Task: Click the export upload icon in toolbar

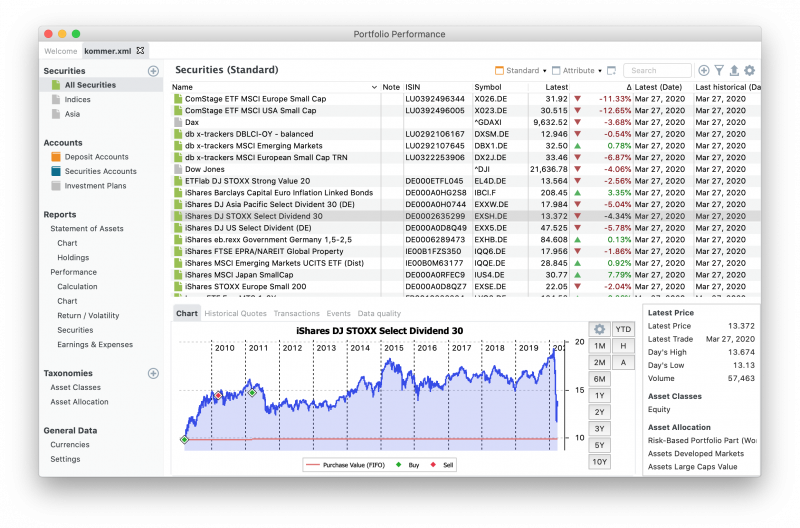Action: [734, 70]
